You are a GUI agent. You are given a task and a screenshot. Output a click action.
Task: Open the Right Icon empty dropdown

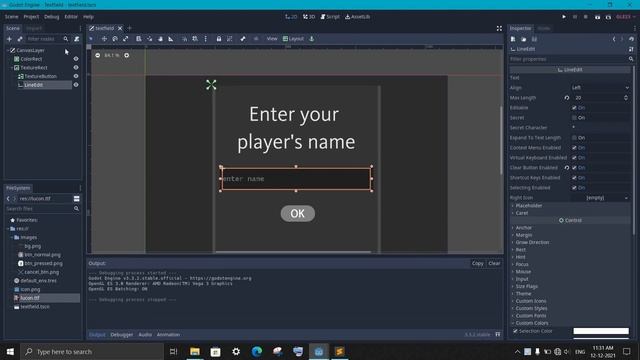click(600, 198)
